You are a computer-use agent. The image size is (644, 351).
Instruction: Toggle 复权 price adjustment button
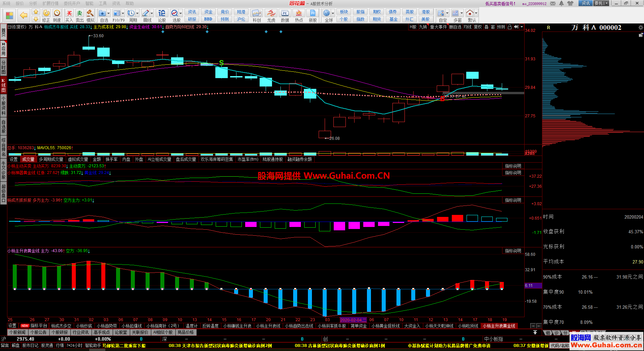click(x=478, y=27)
